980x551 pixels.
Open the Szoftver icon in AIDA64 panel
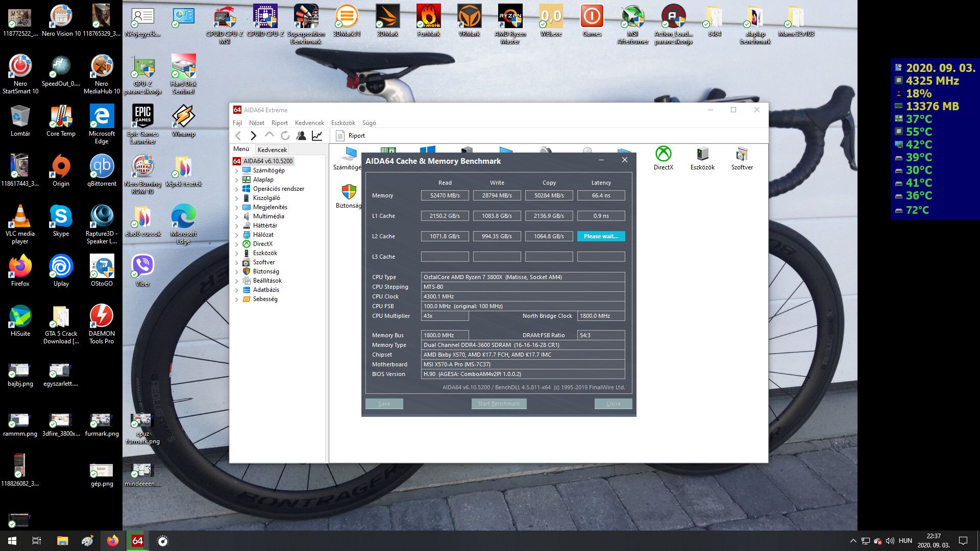742,158
